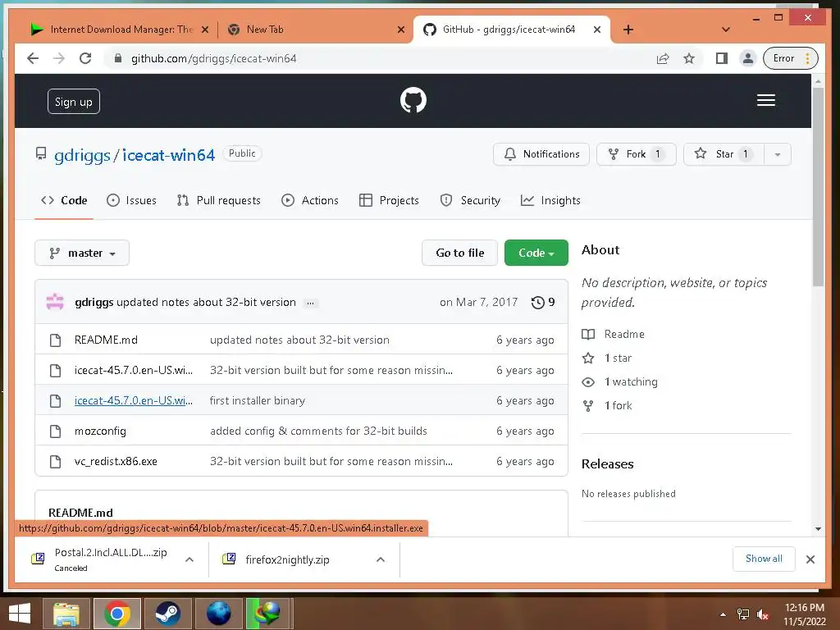Click the Error menu button in Chrome
This screenshot has height=630, width=840.
(791, 58)
